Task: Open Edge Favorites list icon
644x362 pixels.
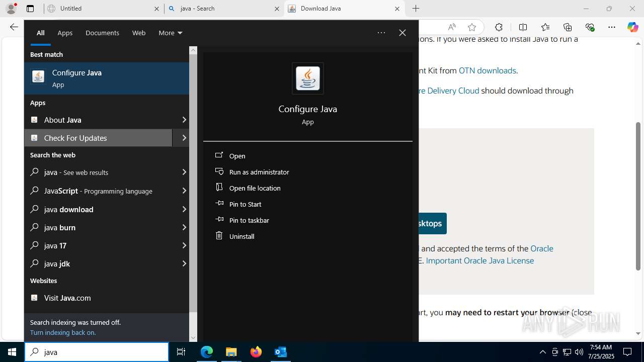Action: point(545,27)
